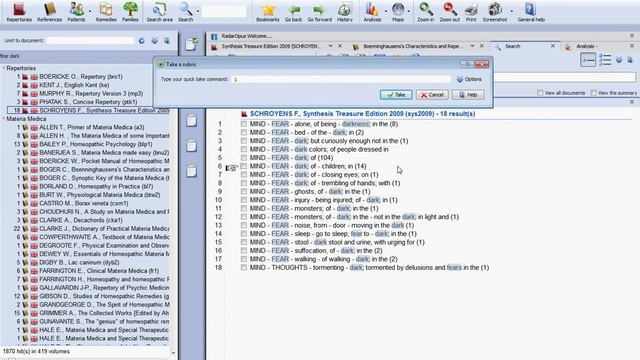Collapse the Materia Medica tree group

tap(4, 119)
